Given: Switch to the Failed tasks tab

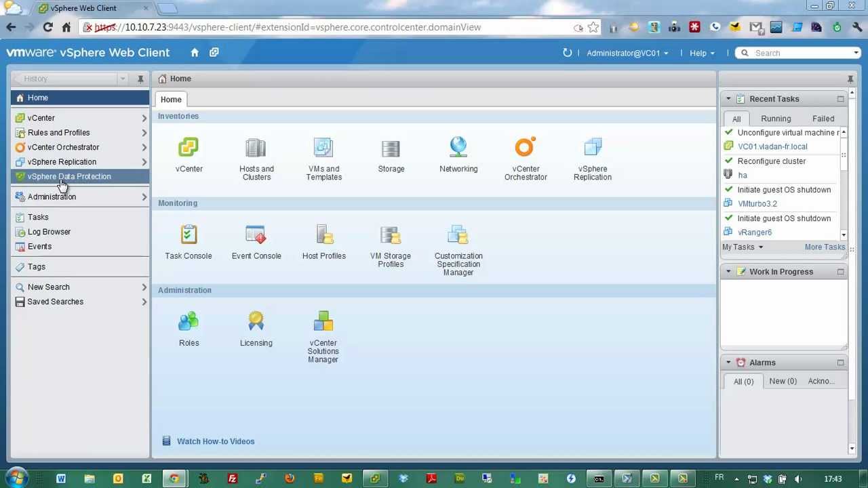Looking at the screenshot, I should click(x=823, y=119).
